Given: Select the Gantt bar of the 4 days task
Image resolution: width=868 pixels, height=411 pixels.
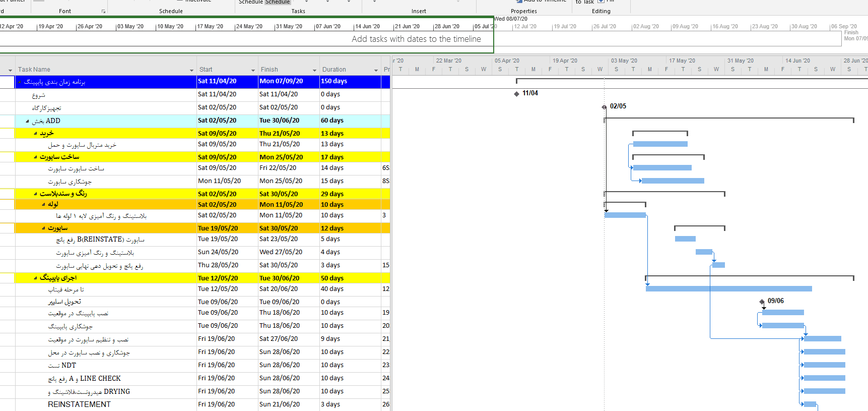Looking at the screenshot, I should (704, 252).
